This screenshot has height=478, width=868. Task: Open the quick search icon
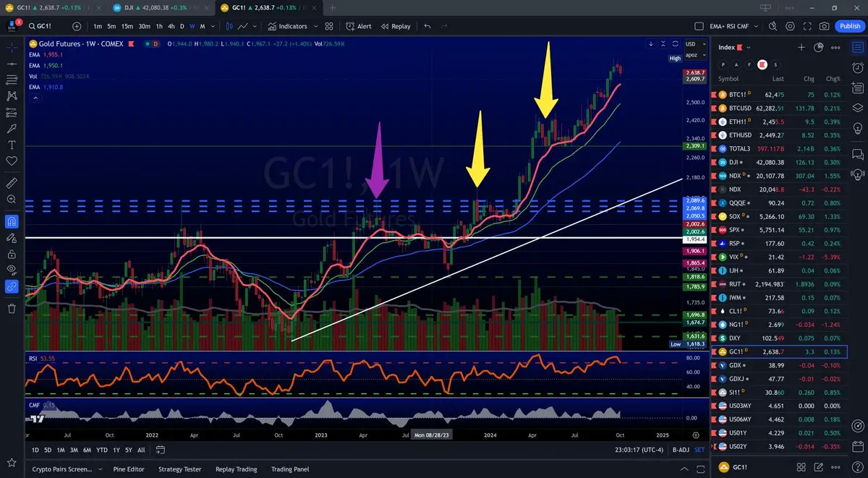click(773, 26)
